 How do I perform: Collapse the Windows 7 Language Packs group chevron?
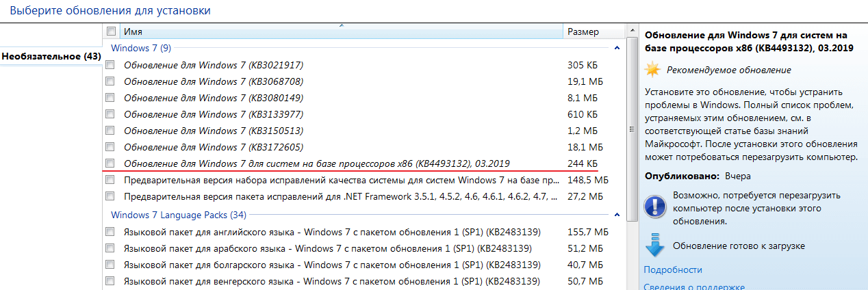tap(617, 215)
